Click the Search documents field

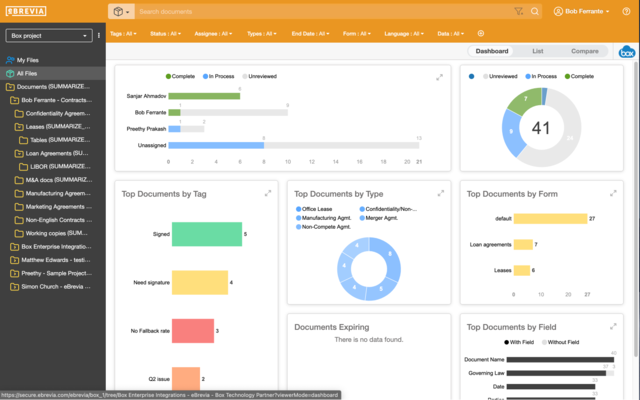click(x=322, y=11)
